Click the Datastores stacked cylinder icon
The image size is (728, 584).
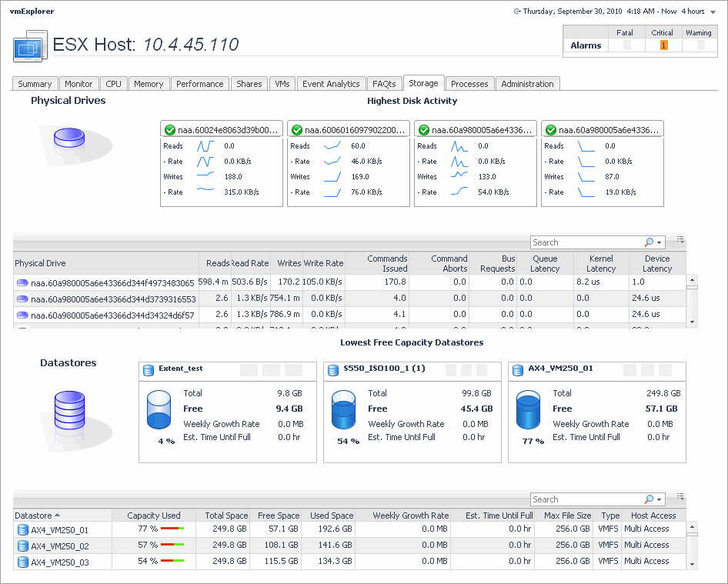coord(68,410)
